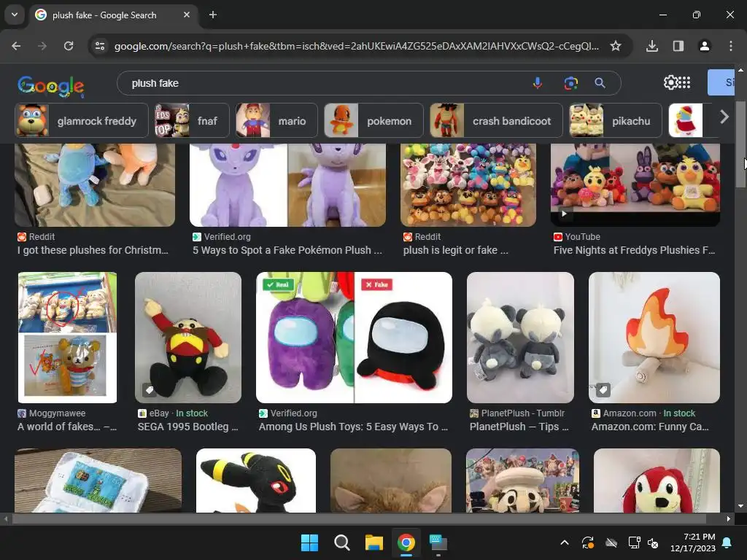
Task: Click the shopping tag on campfire image
Action: pyautogui.click(x=603, y=390)
